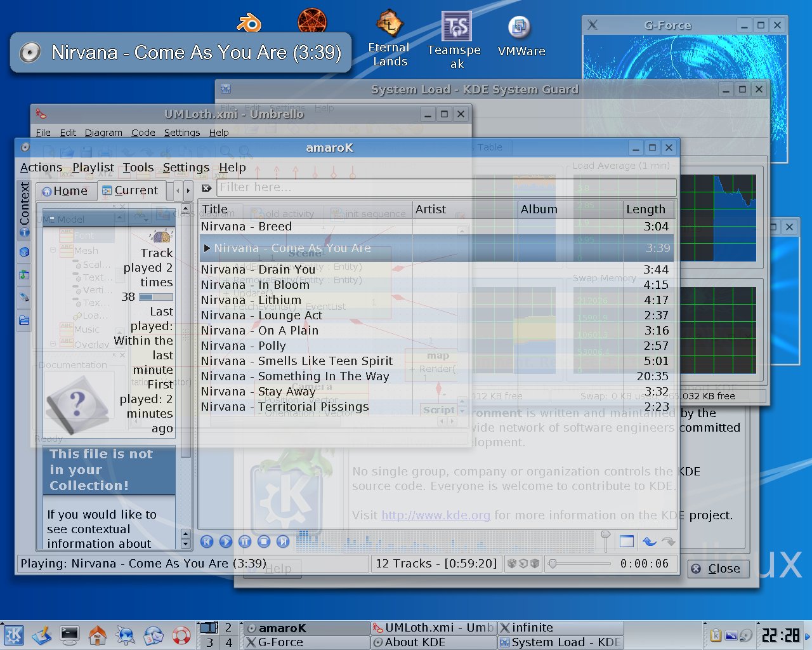Viewport: 812px width, 650px height.
Task: Sort playlist by the Artist column header
Action: point(465,209)
